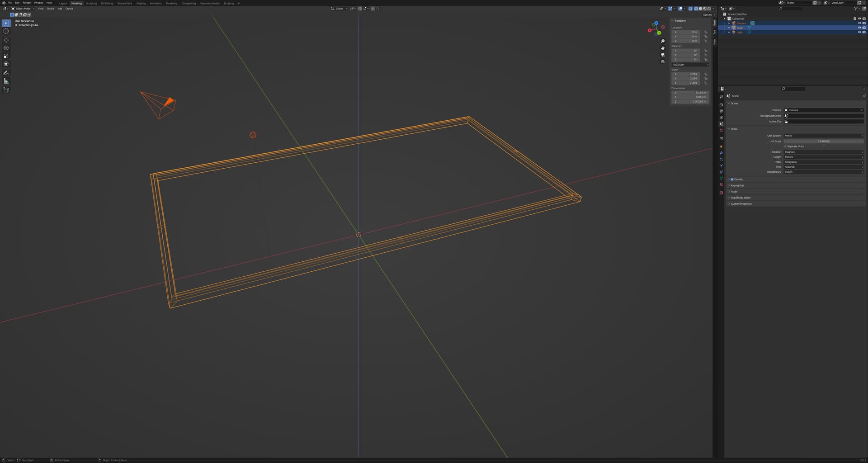Open the Particles properties tab

click(x=721, y=159)
